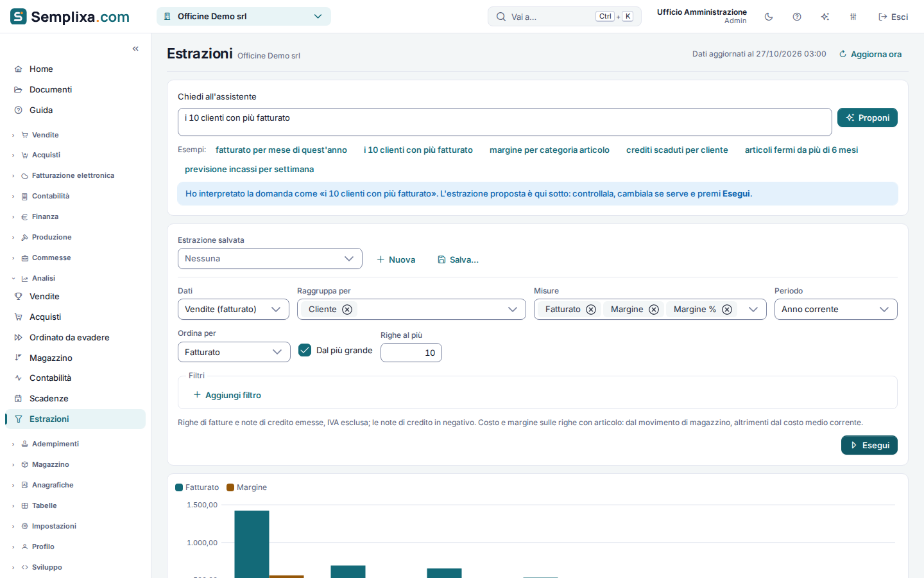The image size is (924, 578).
Task: Open the Estrazione salvata dropdown
Action: [x=270, y=259]
